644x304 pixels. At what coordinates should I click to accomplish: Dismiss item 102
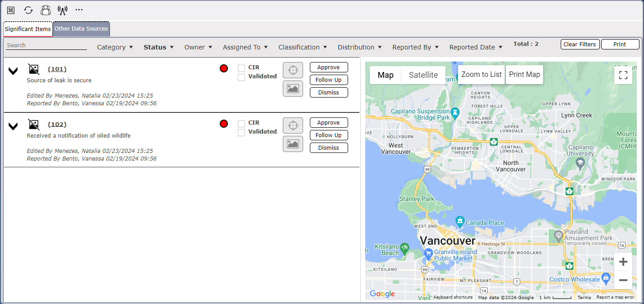(x=329, y=148)
